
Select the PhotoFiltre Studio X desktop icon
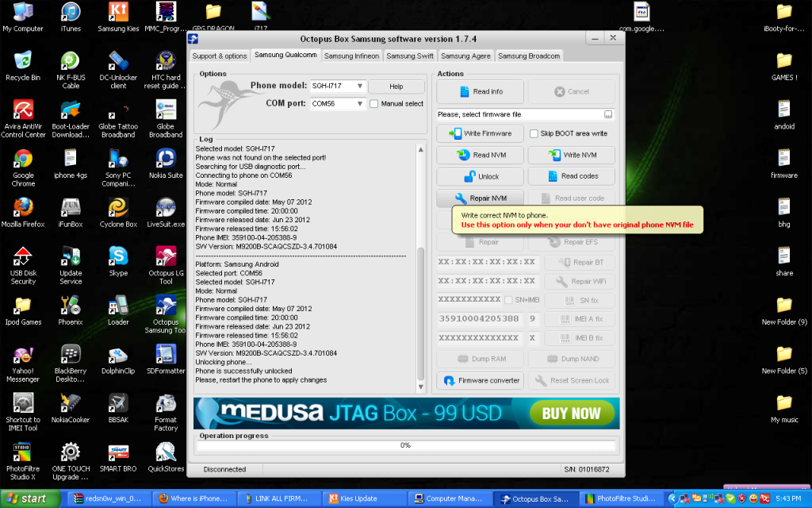coord(23,461)
